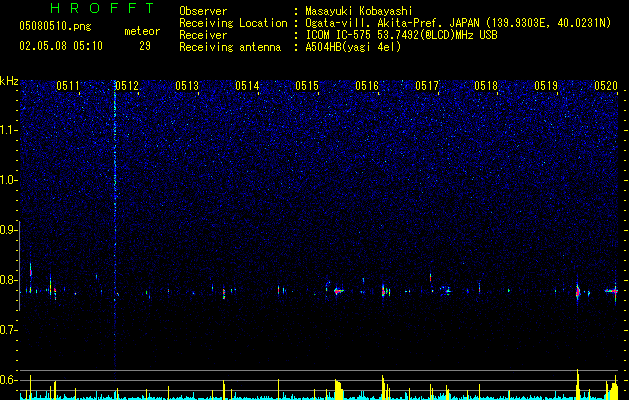This screenshot has width=629, height=400.
Task: Click time marker 0519
Action: [546, 86]
